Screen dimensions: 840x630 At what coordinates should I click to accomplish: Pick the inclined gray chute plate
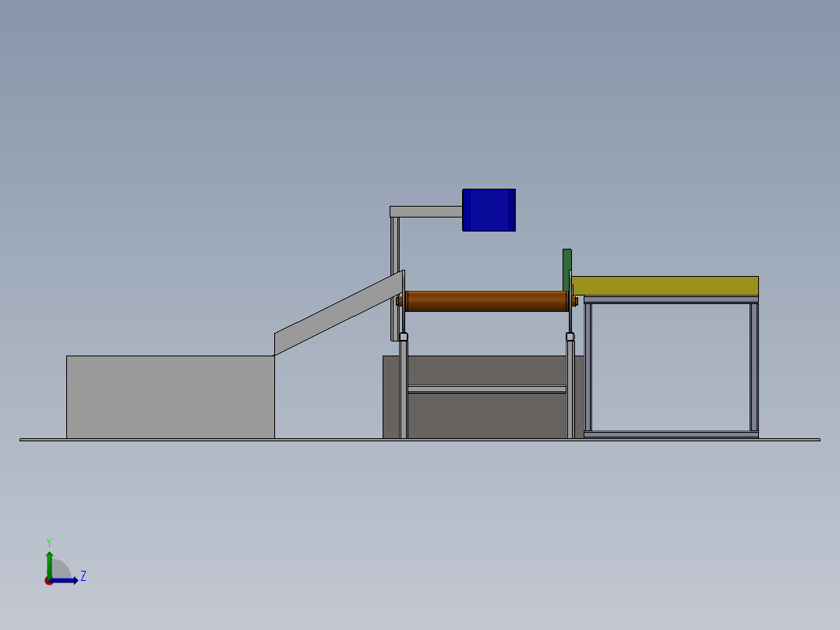[x=338, y=313]
